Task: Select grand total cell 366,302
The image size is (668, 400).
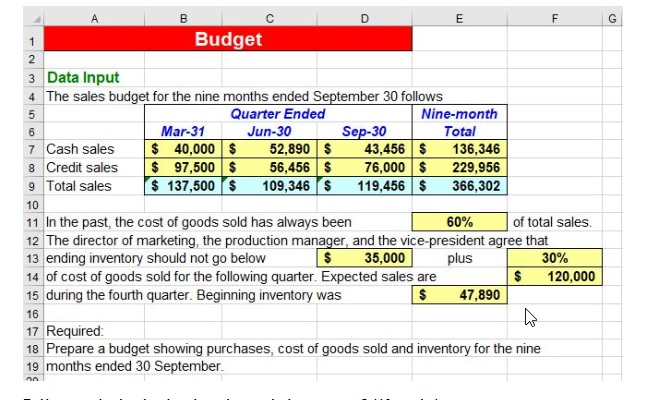Action: tap(460, 186)
